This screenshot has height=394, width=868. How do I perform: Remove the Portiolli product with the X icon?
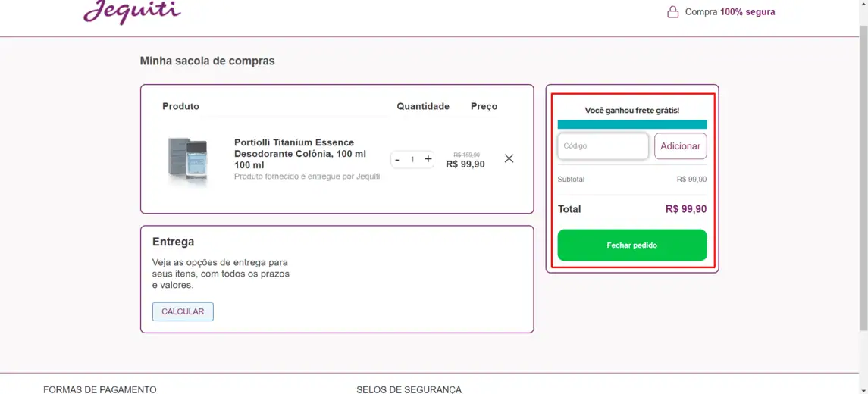pyautogui.click(x=509, y=158)
